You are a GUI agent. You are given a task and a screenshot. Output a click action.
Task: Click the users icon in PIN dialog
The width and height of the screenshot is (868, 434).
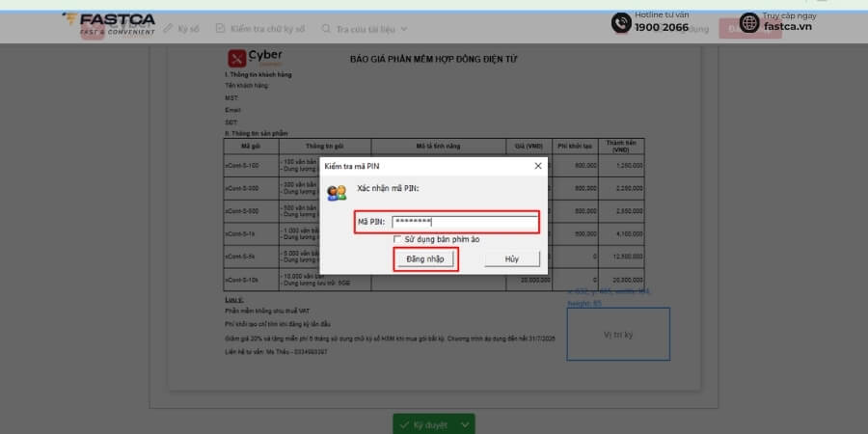click(337, 193)
